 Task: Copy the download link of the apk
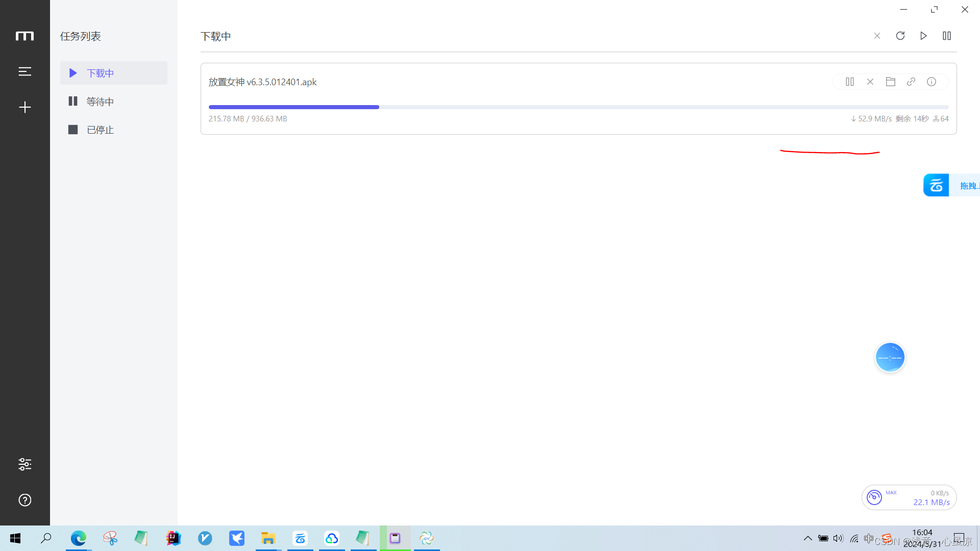point(911,82)
